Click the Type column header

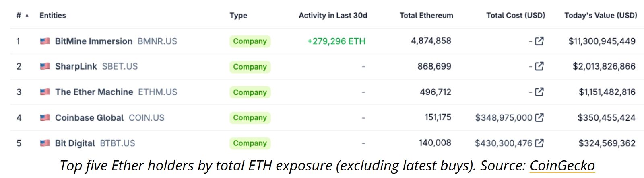click(x=238, y=16)
